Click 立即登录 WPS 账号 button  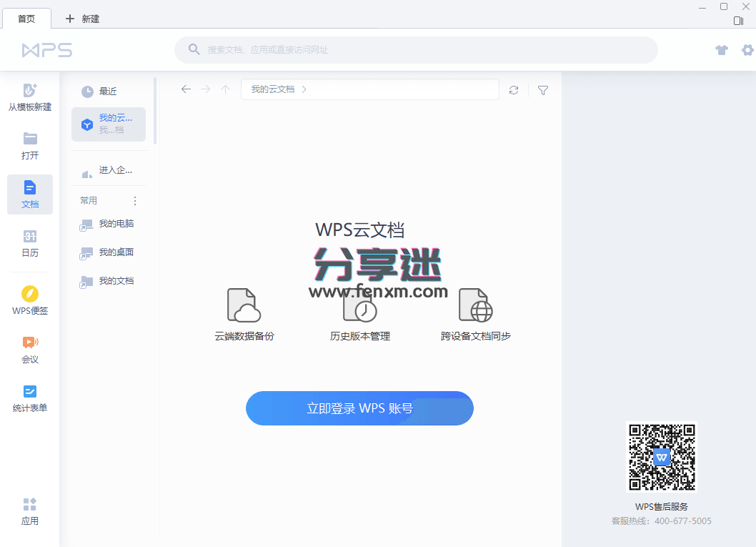coord(359,408)
